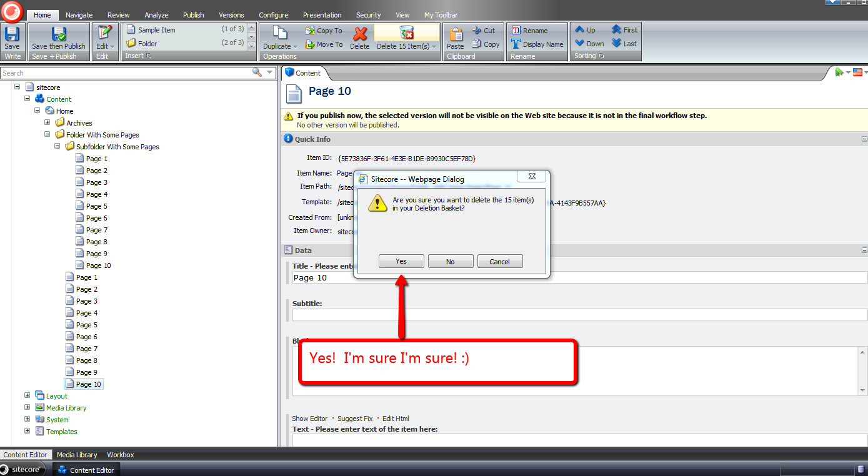Collapse the Subfolder With Some Pages node
The image size is (868, 476).
[x=57, y=147]
